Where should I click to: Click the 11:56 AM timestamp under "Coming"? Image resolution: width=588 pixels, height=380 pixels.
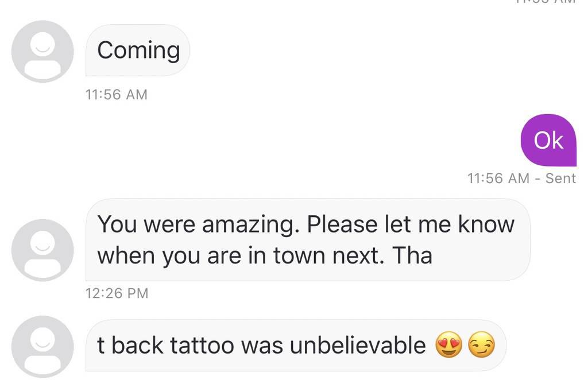click(x=116, y=94)
